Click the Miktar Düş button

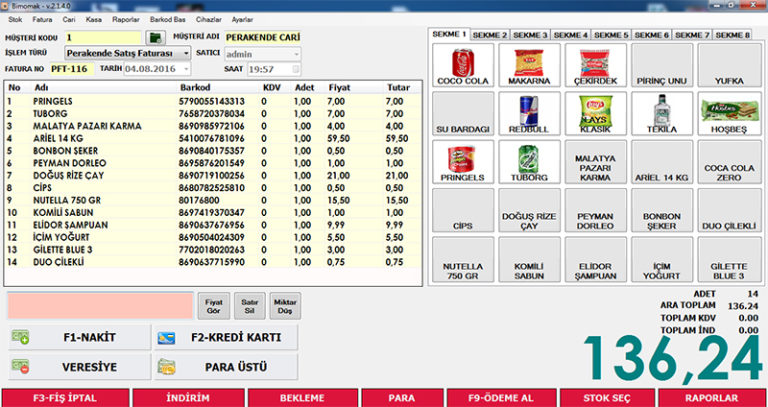pyautogui.click(x=285, y=306)
